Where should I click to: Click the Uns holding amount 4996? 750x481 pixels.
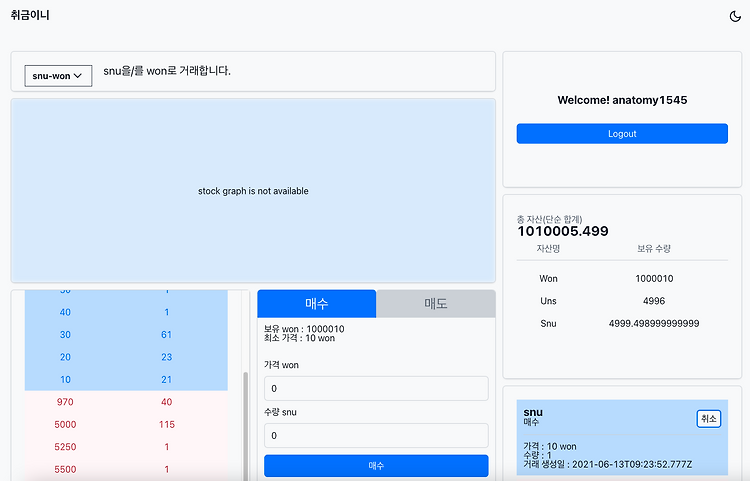pos(654,301)
